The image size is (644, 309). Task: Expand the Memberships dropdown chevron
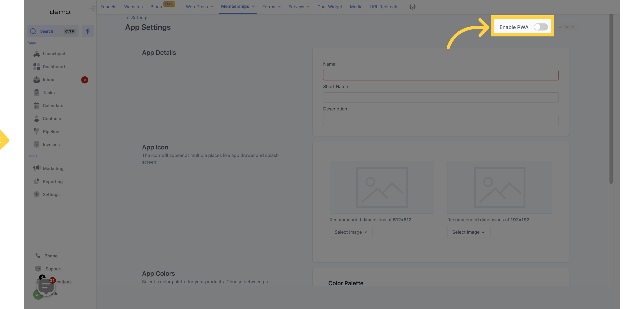pos(253,7)
